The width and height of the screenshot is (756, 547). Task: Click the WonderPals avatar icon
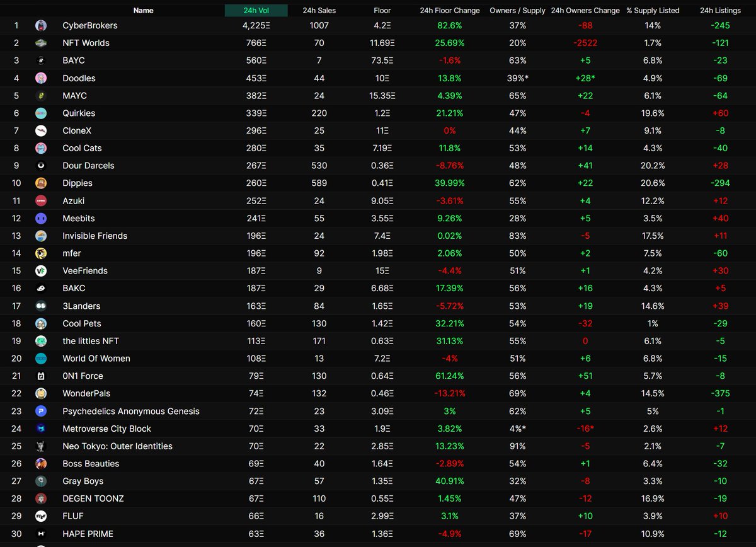pyautogui.click(x=41, y=393)
